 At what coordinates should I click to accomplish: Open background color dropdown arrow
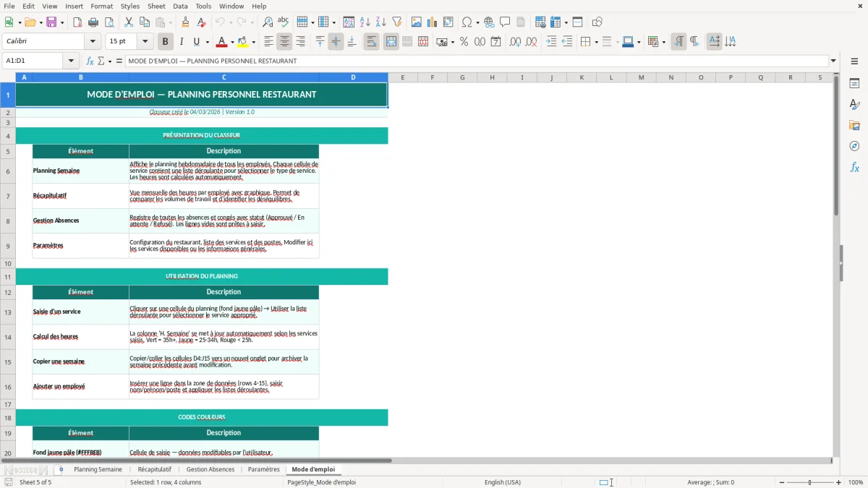253,42
